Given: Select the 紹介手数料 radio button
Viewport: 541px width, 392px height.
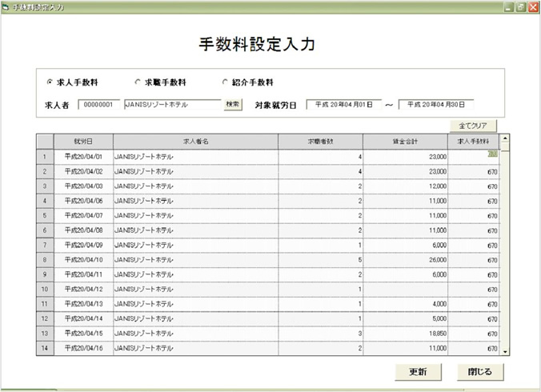Looking at the screenshot, I should 225,82.
